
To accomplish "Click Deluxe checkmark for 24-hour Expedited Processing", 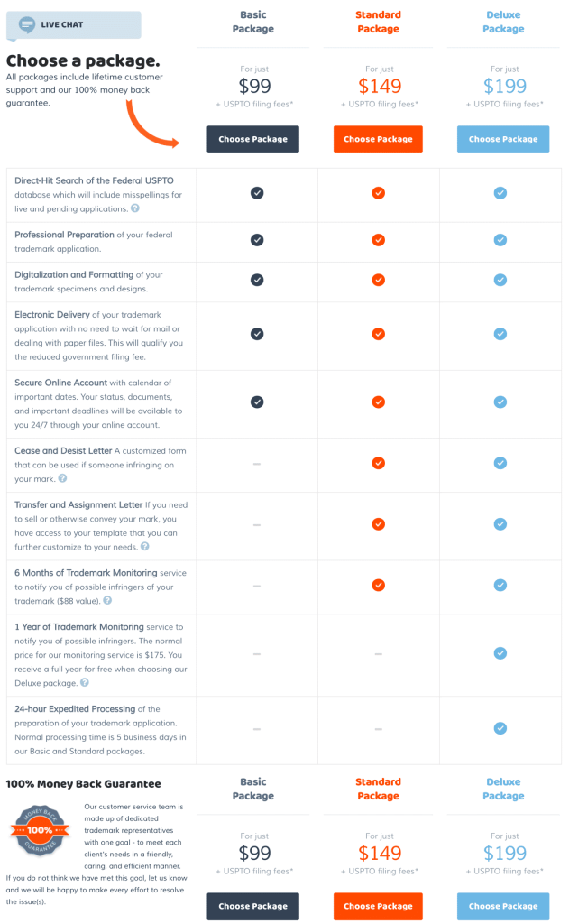I will 500,728.
